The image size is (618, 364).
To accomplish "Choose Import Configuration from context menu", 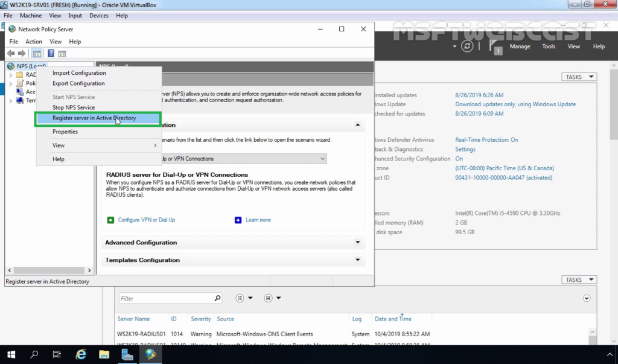I will [79, 73].
